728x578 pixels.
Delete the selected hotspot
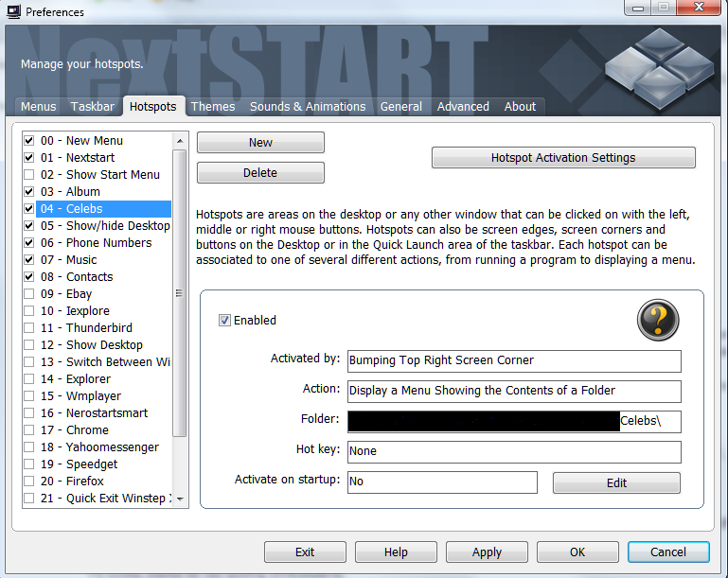(260, 173)
